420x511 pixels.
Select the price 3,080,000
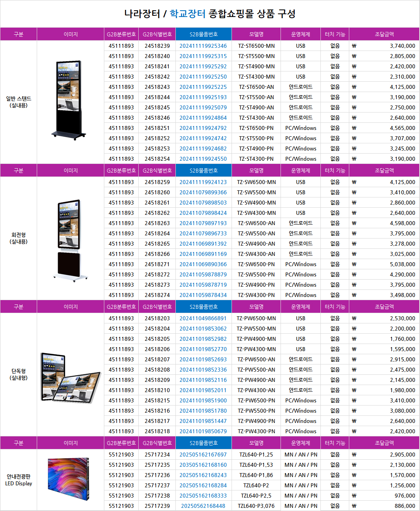click(403, 411)
